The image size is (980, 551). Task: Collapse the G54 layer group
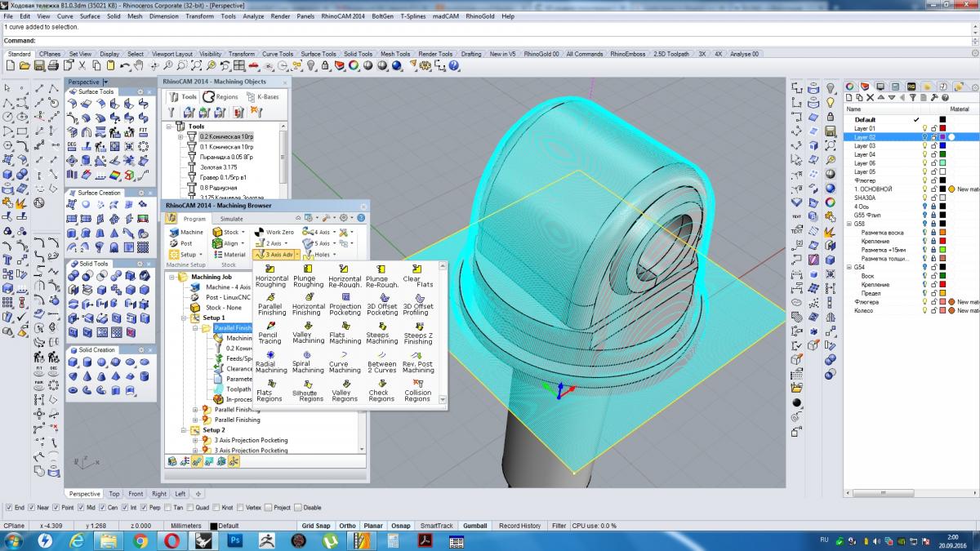point(849,267)
